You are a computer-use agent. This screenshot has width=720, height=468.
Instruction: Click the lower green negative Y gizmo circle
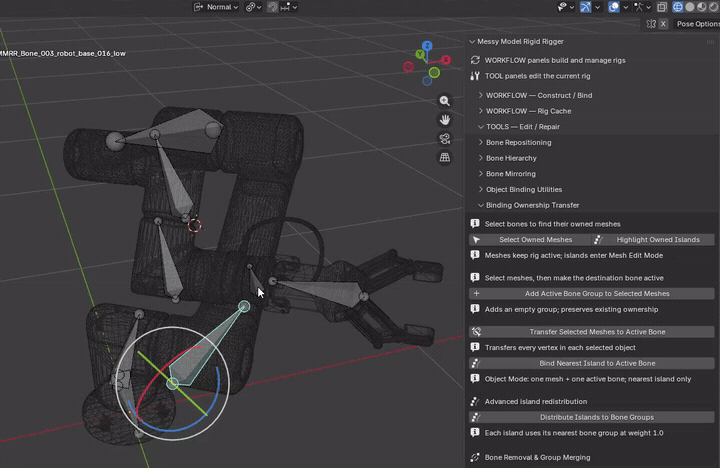click(434, 73)
